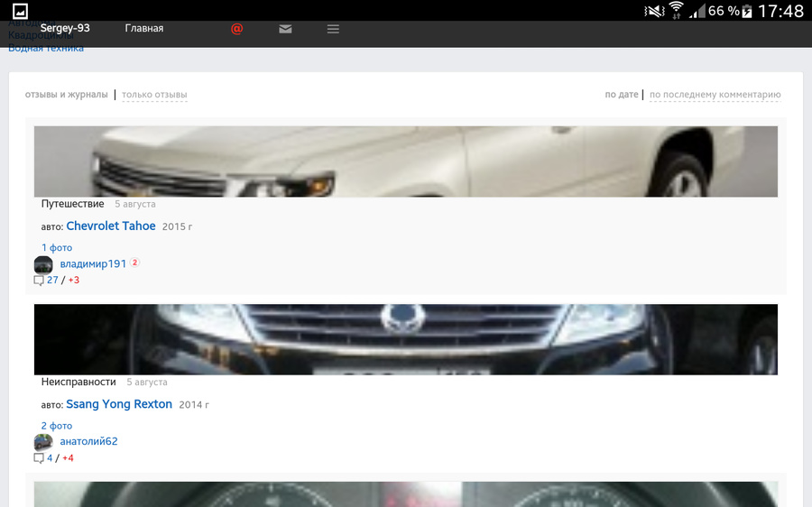Screen dimensions: 812x507
Task: Open 27 comments count link
Action: click(x=53, y=280)
